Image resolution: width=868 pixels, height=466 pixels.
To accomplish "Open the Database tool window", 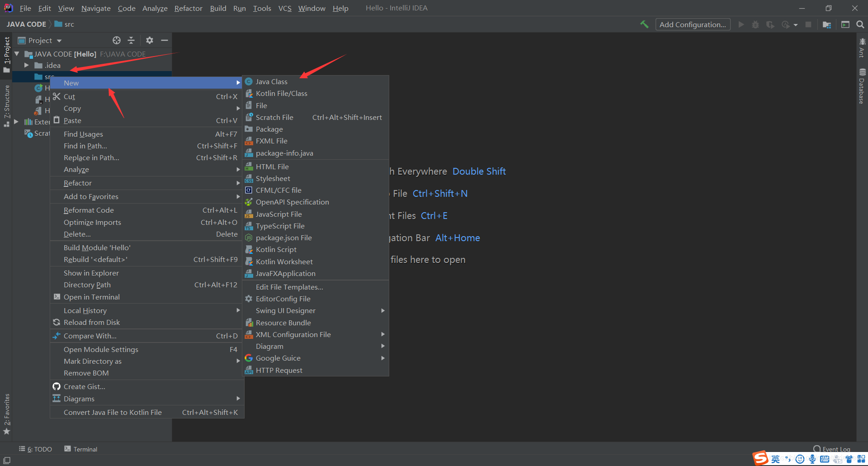I will point(862,86).
